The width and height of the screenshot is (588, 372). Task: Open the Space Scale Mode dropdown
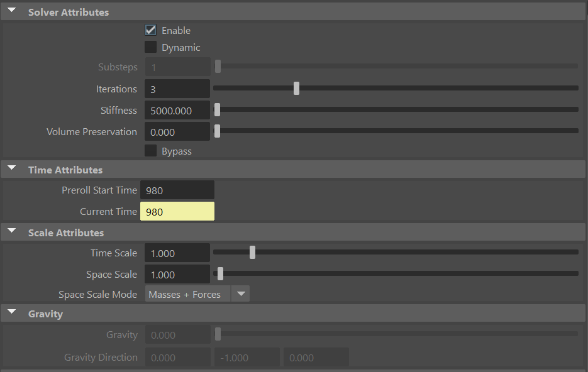[240, 293]
